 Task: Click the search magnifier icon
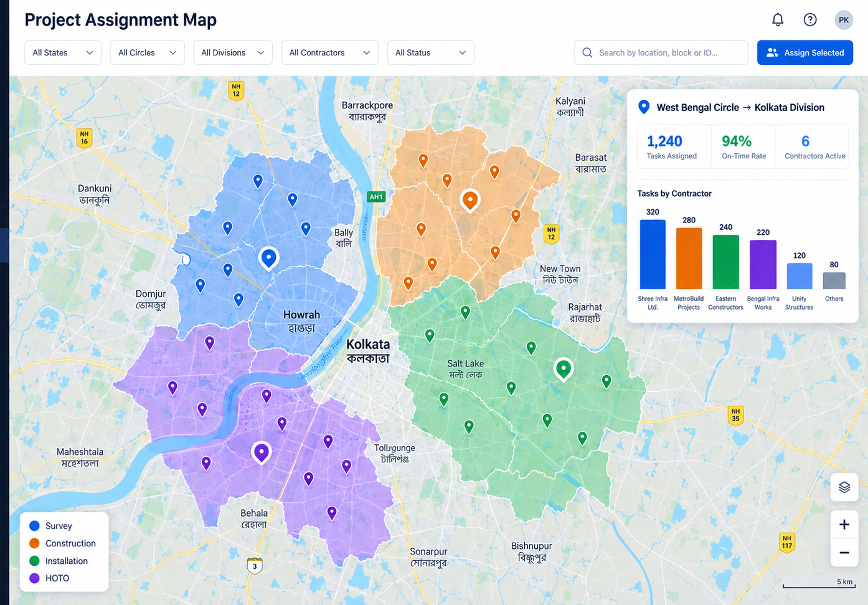(x=587, y=53)
